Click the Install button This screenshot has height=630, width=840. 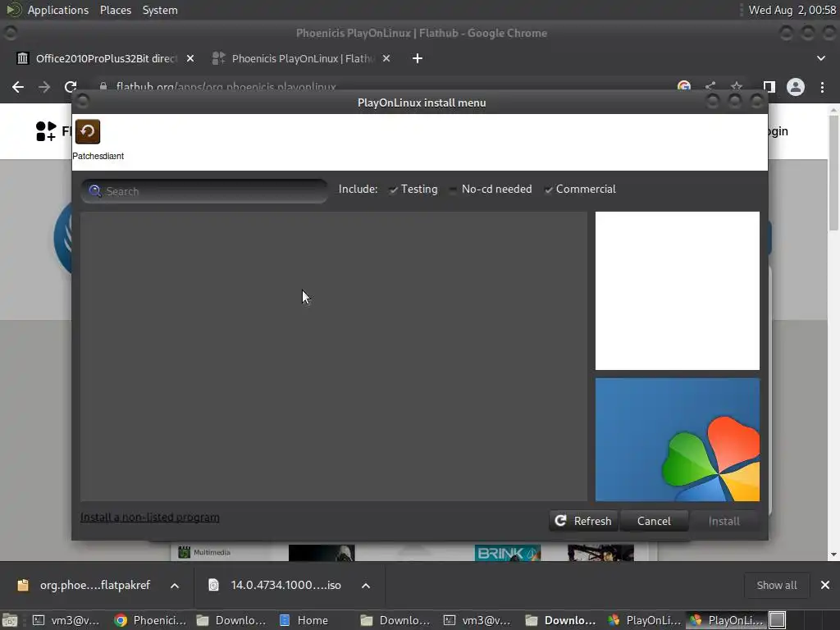(x=724, y=521)
